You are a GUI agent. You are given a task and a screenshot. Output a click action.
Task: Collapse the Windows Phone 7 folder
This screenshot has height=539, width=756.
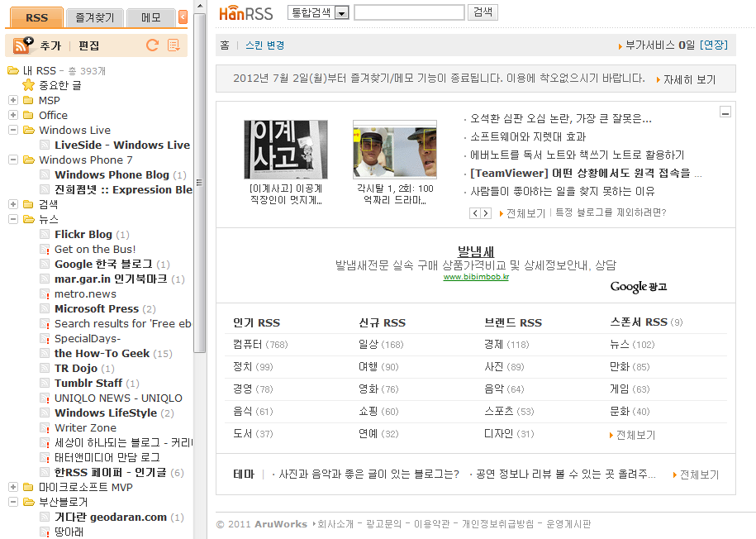pyautogui.click(x=13, y=160)
